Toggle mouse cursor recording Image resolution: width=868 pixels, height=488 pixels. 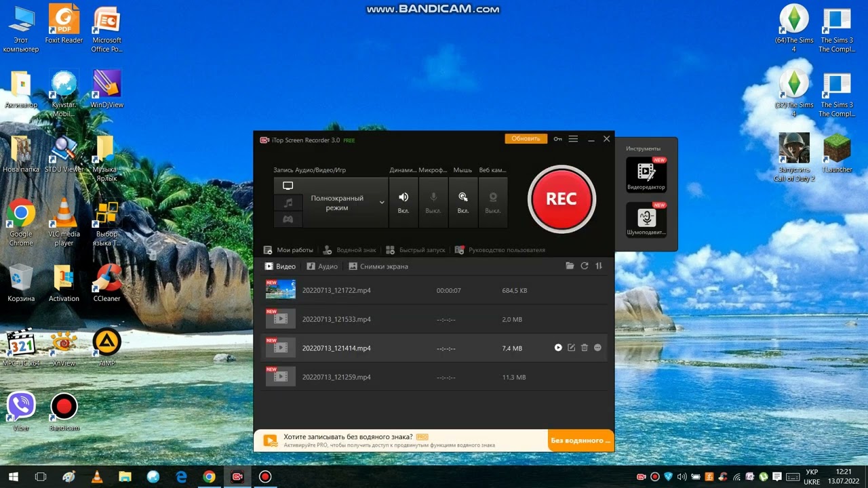click(x=463, y=203)
